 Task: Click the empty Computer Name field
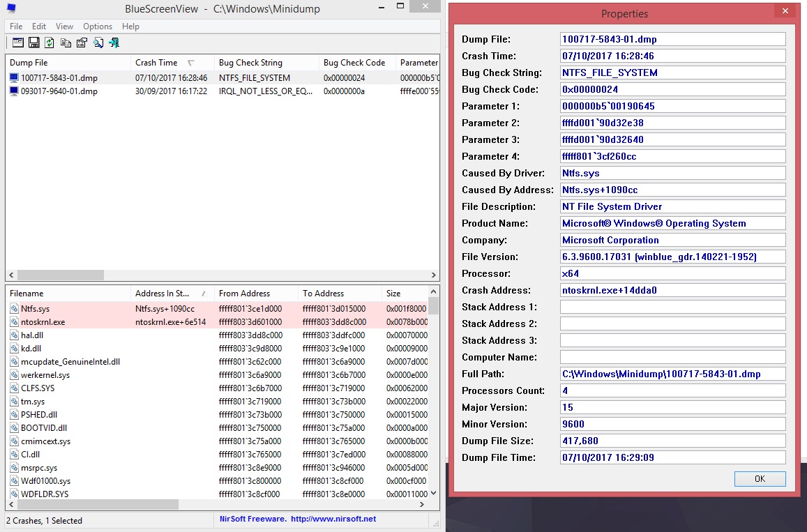672,357
